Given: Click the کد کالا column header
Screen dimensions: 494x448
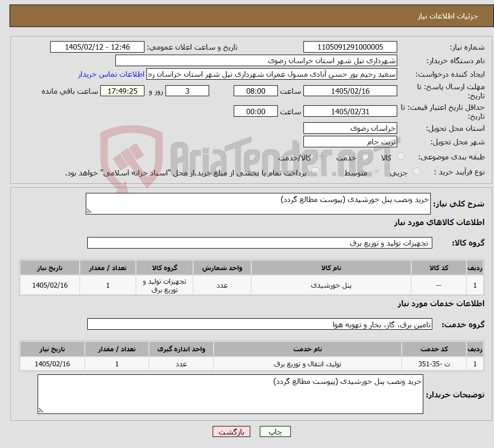Looking at the screenshot, I should (439, 268).
